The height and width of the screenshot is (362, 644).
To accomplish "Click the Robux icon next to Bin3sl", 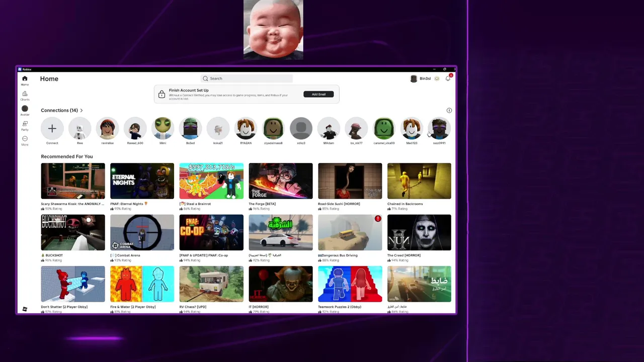I will coord(437,78).
